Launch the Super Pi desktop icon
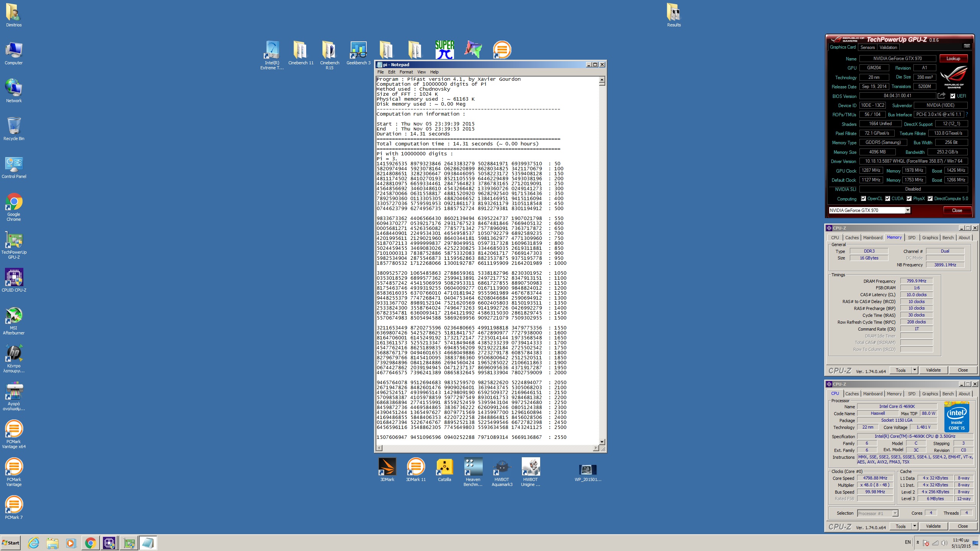 click(x=444, y=50)
